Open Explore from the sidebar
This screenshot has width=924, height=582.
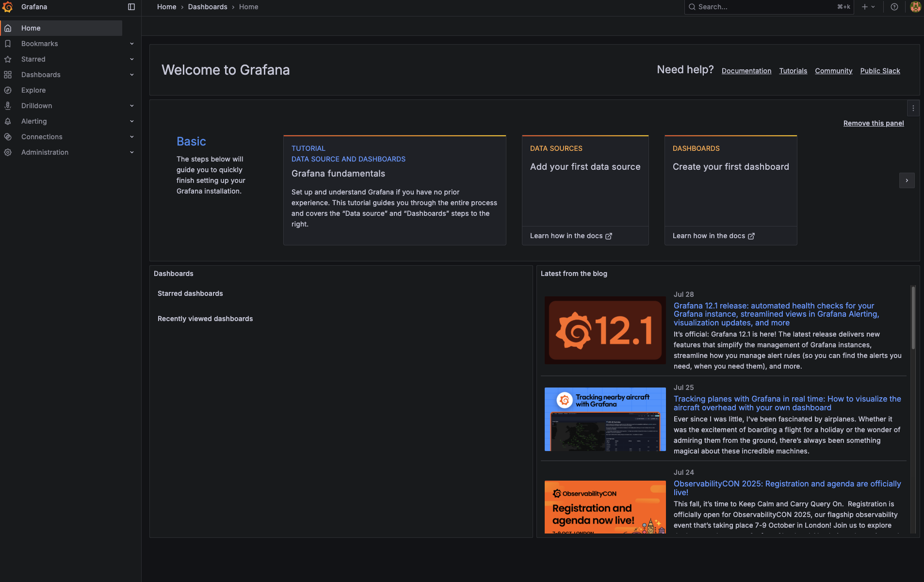click(x=33, y=90)
